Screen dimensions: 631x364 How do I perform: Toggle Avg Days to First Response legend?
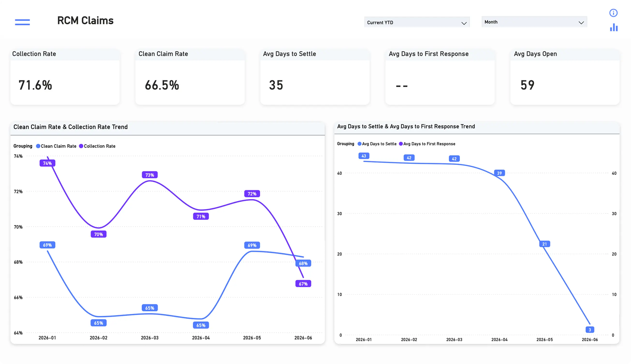click(x=427, y=144)
